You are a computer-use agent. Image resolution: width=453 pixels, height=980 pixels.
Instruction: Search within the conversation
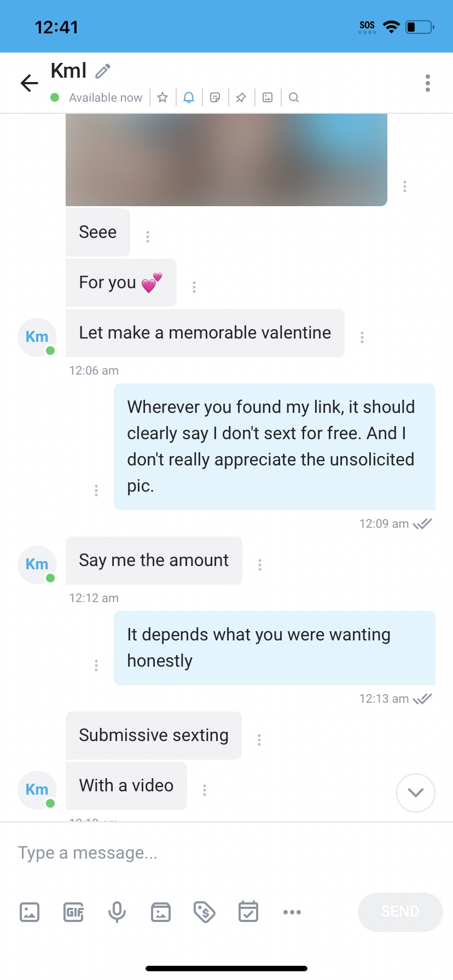[x=294, y=97]
